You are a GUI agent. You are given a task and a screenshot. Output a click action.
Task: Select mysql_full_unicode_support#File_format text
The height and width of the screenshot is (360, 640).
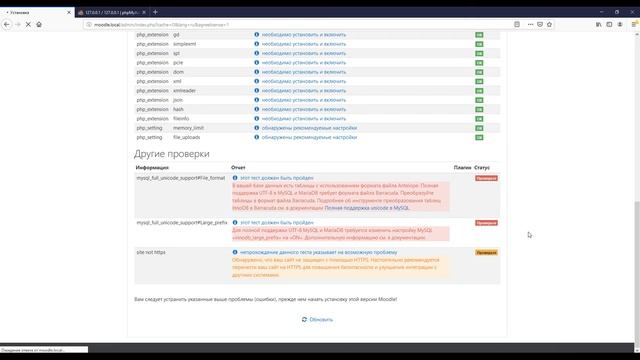point(180,178)
